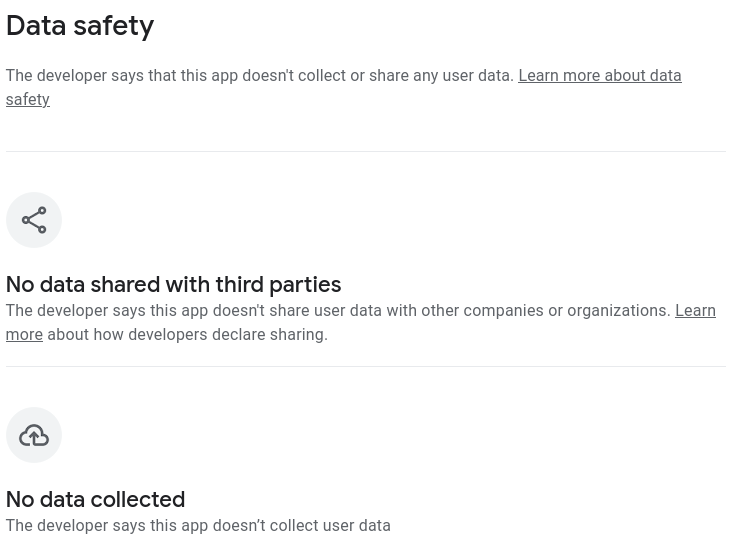The image size is (731, 539).
Task: Click the share icon above the sharing heading
Action: tap(34, 220)
